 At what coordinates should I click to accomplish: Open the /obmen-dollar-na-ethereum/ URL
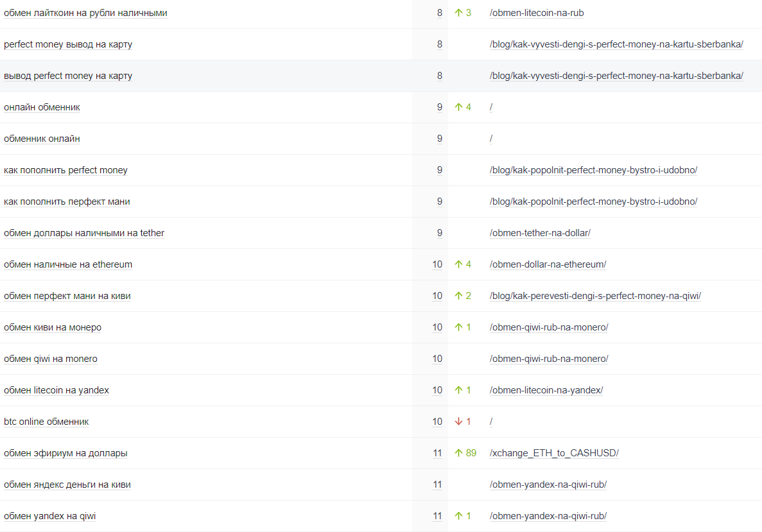(x=548, y=265)
